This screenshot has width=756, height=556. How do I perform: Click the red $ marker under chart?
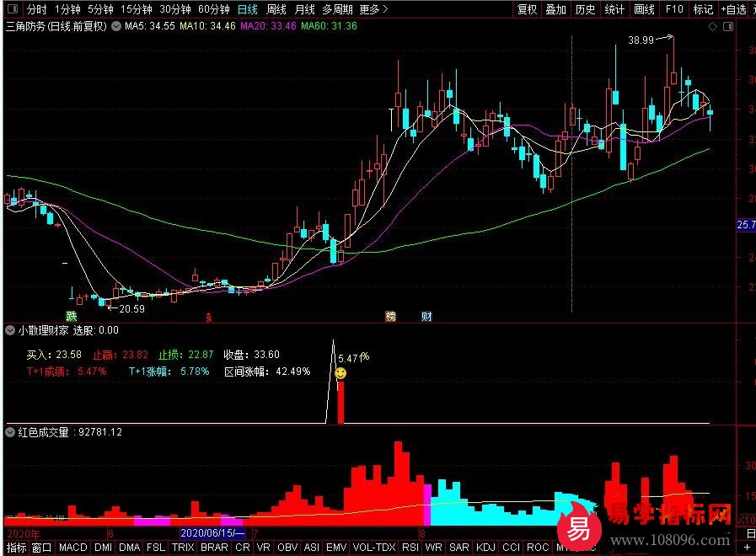click(208, 318)
